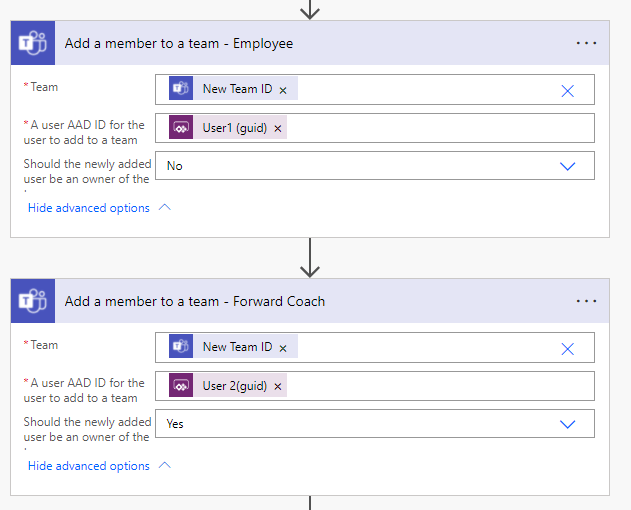This screenshot has height=510, width=631.
Task: Click user AAD ID field in Employee action
Action: tap(440, 128)
